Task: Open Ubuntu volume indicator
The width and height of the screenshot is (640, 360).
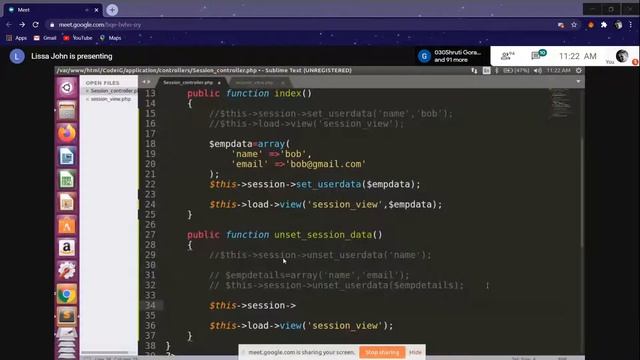Action: (x=538, y=71)
